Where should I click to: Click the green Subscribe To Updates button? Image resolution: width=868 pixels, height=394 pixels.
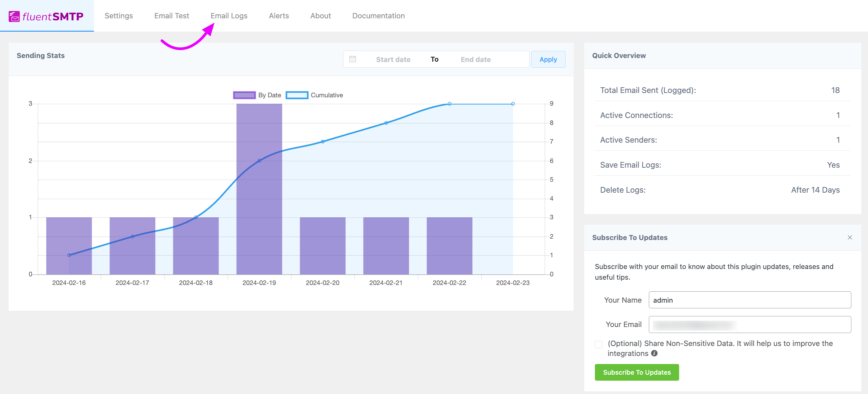(x=637, y=372)
